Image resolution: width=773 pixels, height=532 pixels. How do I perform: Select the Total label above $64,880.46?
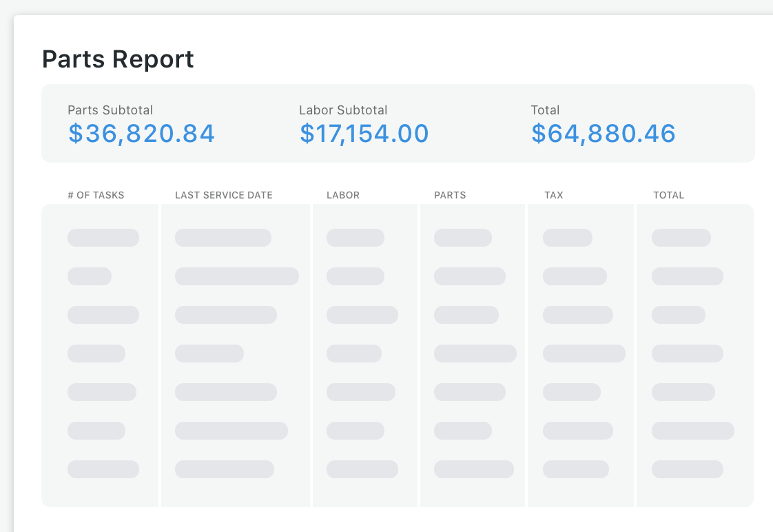pyautogui.click(x=545, y=110)
